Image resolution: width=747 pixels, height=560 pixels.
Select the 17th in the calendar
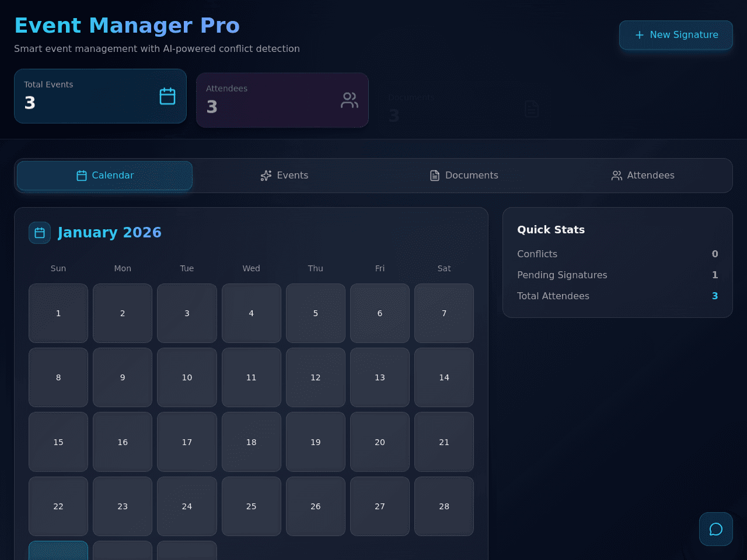pos(187,442)
